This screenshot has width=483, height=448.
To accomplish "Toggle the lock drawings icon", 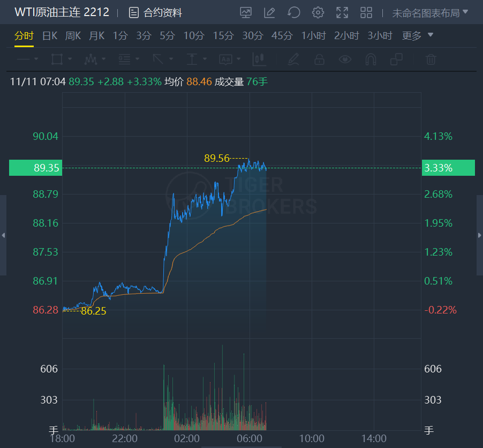I will point(319,59).
